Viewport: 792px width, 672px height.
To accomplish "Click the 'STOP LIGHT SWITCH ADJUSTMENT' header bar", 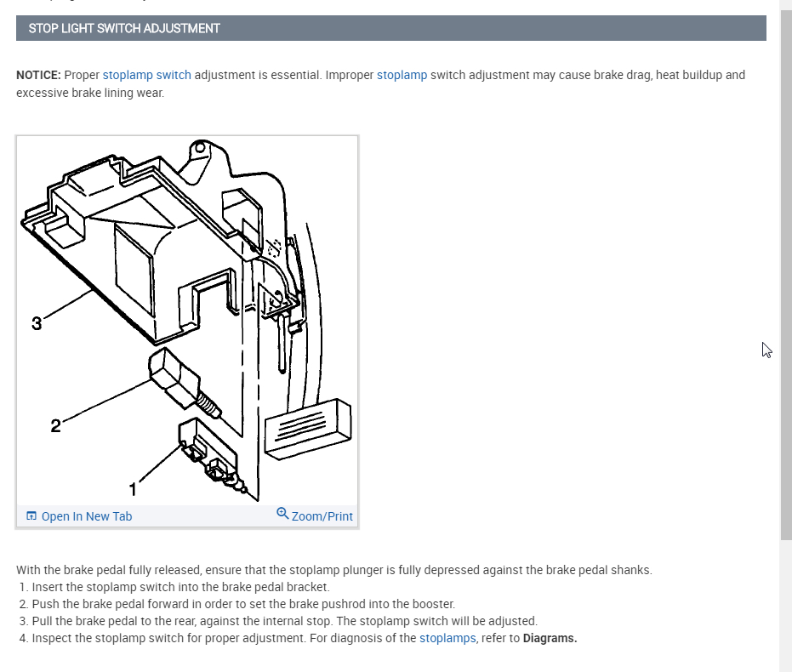I will click(391, 28).
